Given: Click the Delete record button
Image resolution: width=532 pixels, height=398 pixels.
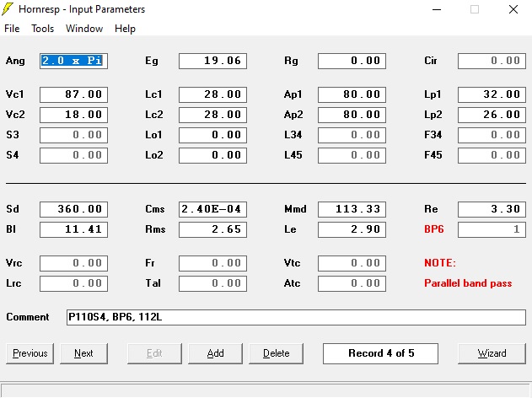Looking at the screenshot, I should click(x=277, y=353).
